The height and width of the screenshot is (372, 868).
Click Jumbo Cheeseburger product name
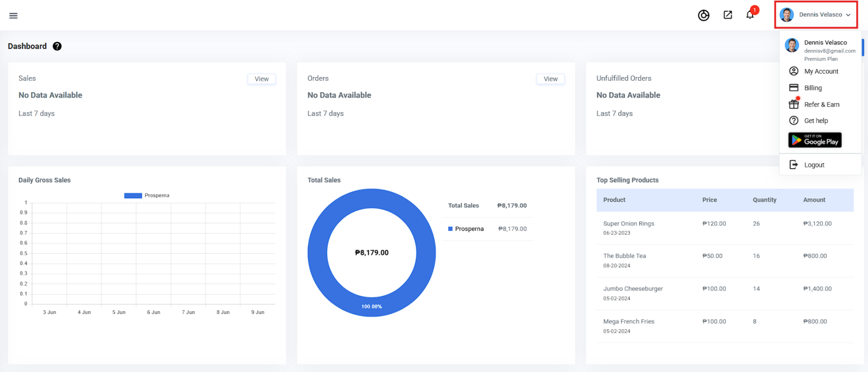point(633,288)
